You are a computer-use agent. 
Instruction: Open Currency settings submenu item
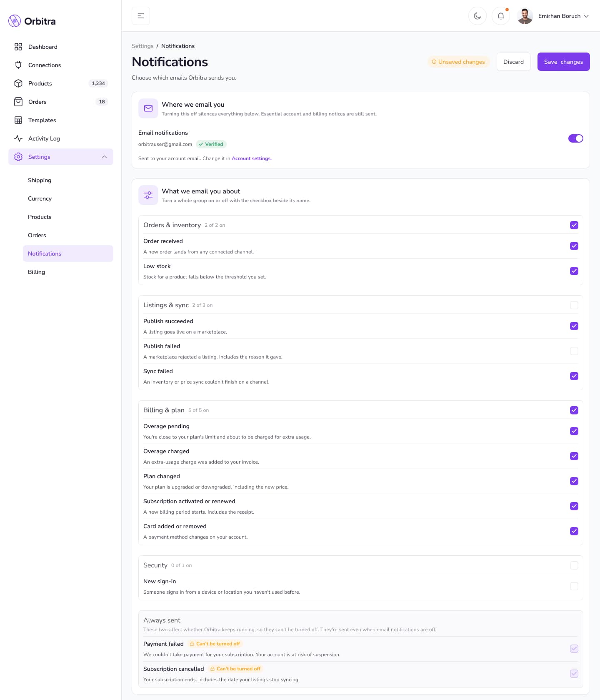(68, 198)
